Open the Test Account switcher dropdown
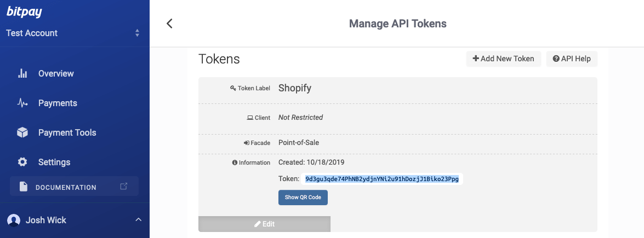 [137, 33]
